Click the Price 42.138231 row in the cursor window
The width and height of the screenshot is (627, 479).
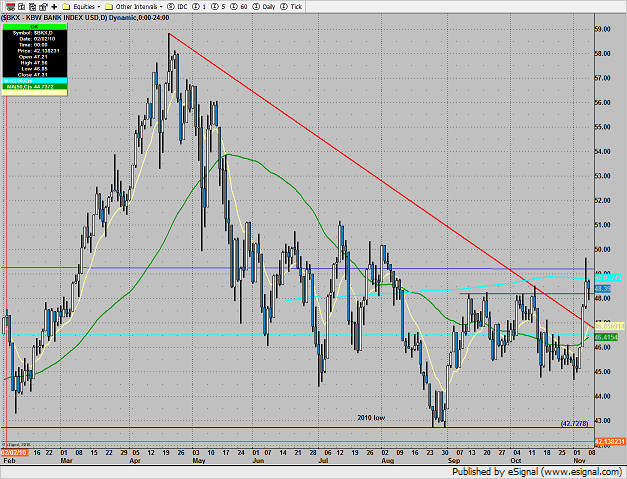[34, 51]
